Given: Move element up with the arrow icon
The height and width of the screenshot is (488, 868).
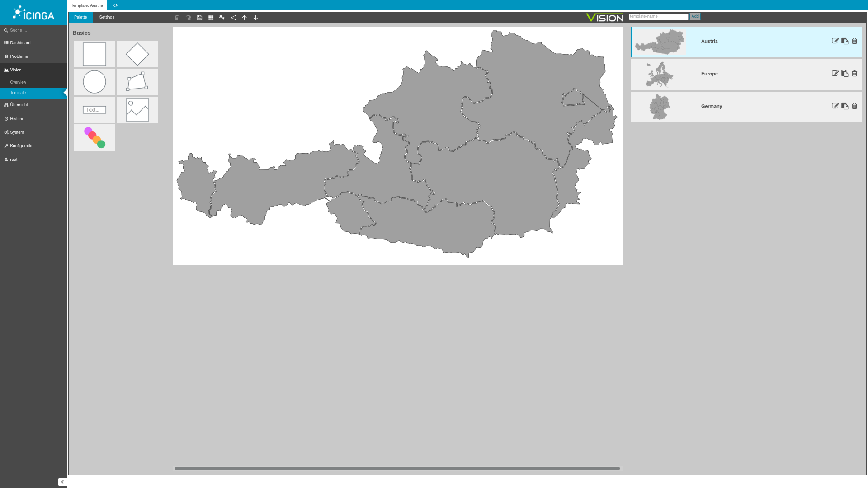Looking at the screenshot, I should pyautogui.click(x=245, y=18).
